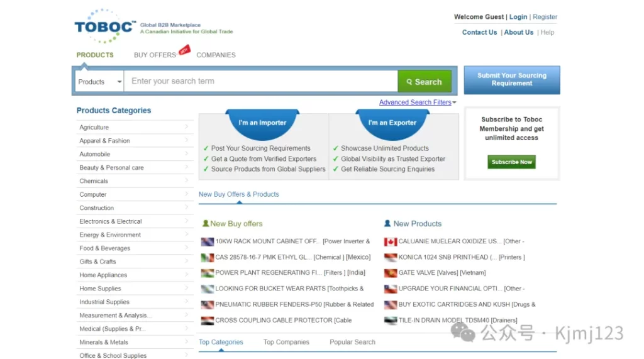
Task: Click flag icon beside Konica 1024 SNB Printhead
Action: (390, 258)
